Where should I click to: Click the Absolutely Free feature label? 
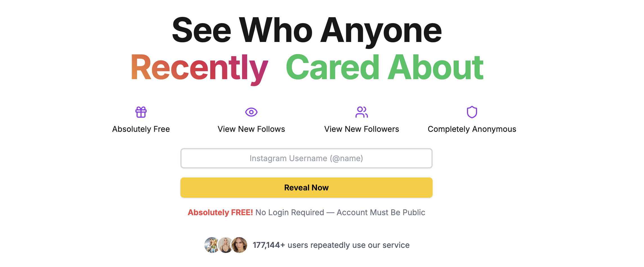pos(141,129)
